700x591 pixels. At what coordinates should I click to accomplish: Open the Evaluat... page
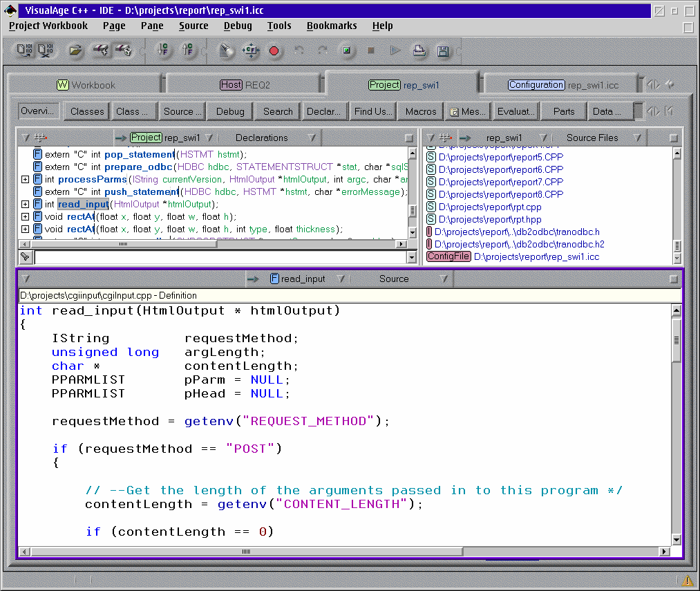(516, 111)
